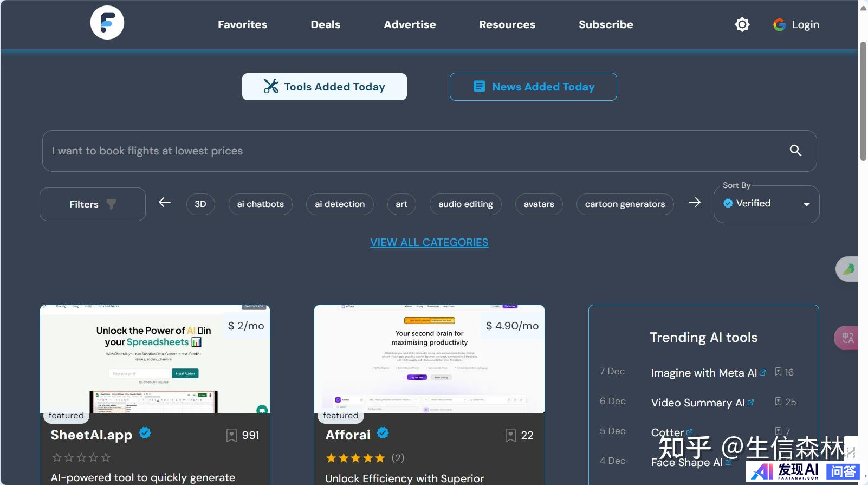
Task: Click SheetAI.app's empty star rating
Action: click(81, 458)
